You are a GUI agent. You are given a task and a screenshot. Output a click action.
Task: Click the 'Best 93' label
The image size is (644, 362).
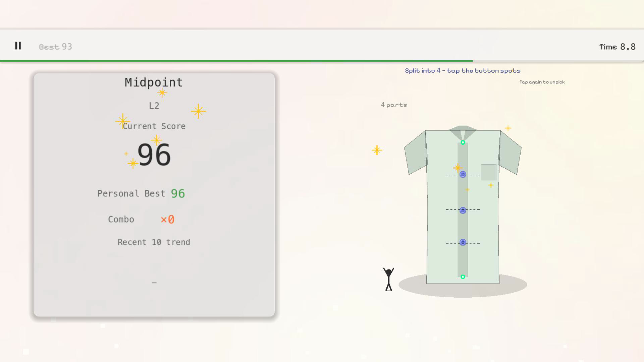(55, 47)
